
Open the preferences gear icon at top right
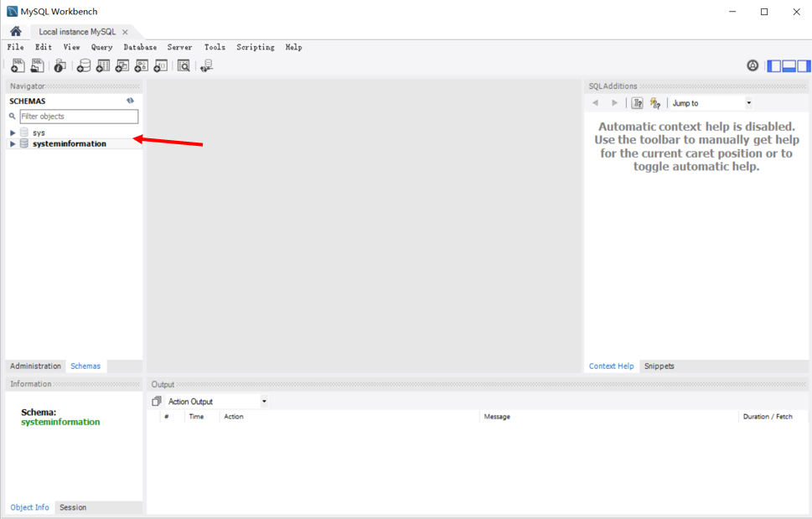point(753,65)
